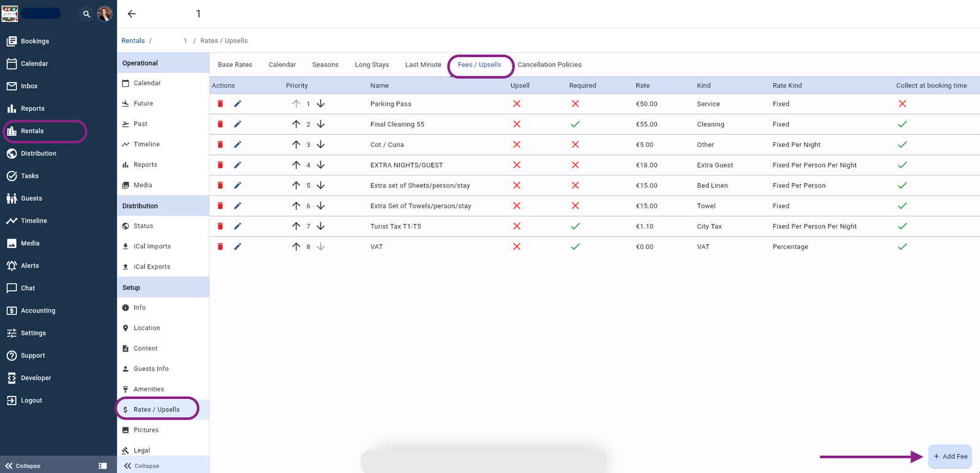Image resolution: width=980 pixels, height=473 pixels.
Task: Select iCal Imports under Distribution
Action: pyautogui.click(x=152, y=247)
